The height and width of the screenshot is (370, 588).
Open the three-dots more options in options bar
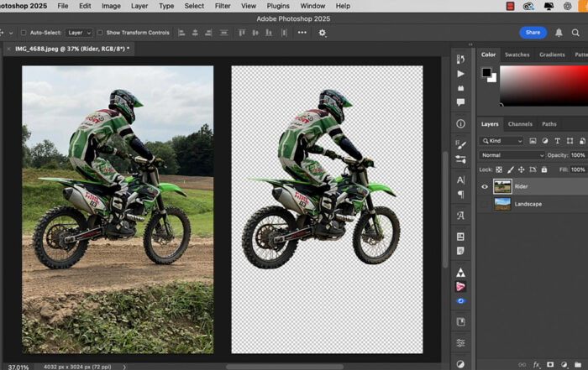point(302,33)
